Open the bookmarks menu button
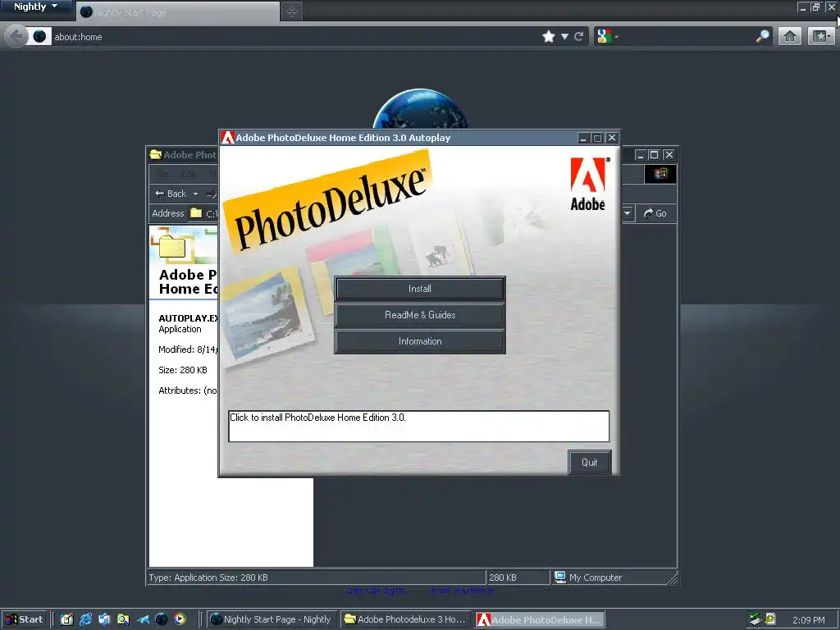The height and width of the screenshot is (630, 840). pos(820,36)
